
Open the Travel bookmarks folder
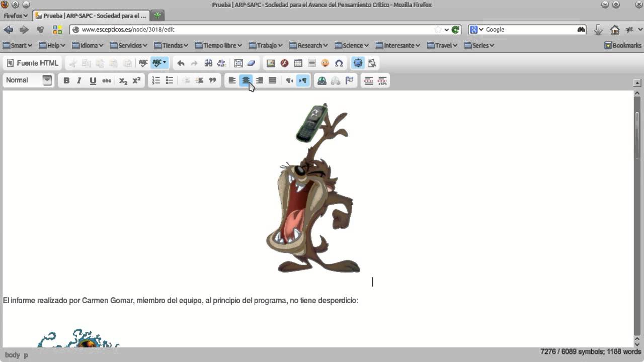pos(442,45)
